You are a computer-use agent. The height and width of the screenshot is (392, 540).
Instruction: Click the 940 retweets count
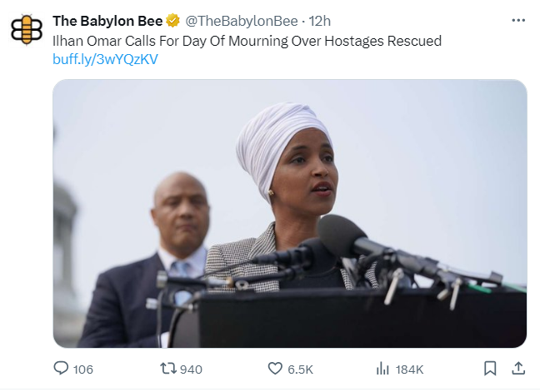pos(191,370)
